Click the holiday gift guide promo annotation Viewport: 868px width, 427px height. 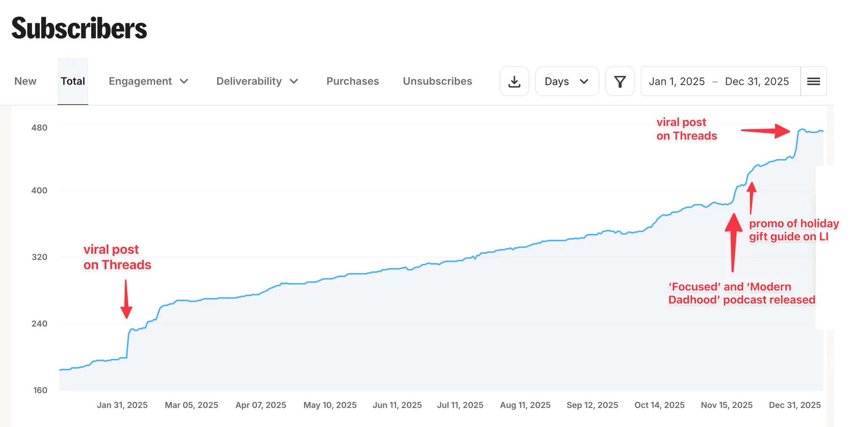pos(793,230)
